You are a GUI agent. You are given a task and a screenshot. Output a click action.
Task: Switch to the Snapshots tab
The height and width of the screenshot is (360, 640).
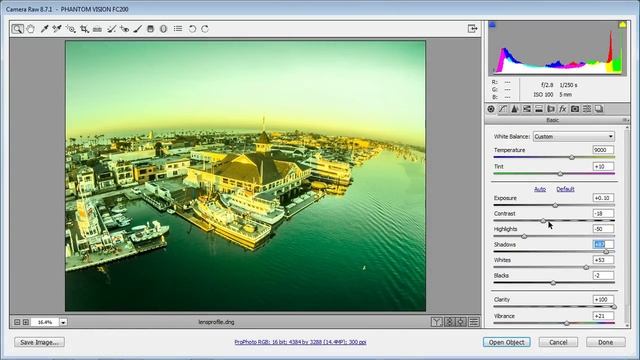click(599, 109)
